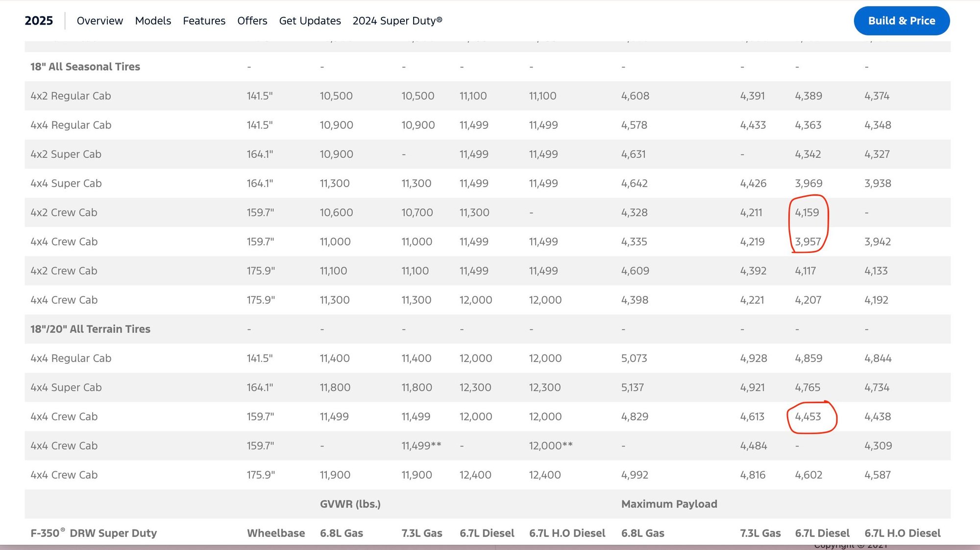This screenshot has width=980, height=550.
Task: Click the 4x2 Regular Cab row label
Action: tap(71, 96)
